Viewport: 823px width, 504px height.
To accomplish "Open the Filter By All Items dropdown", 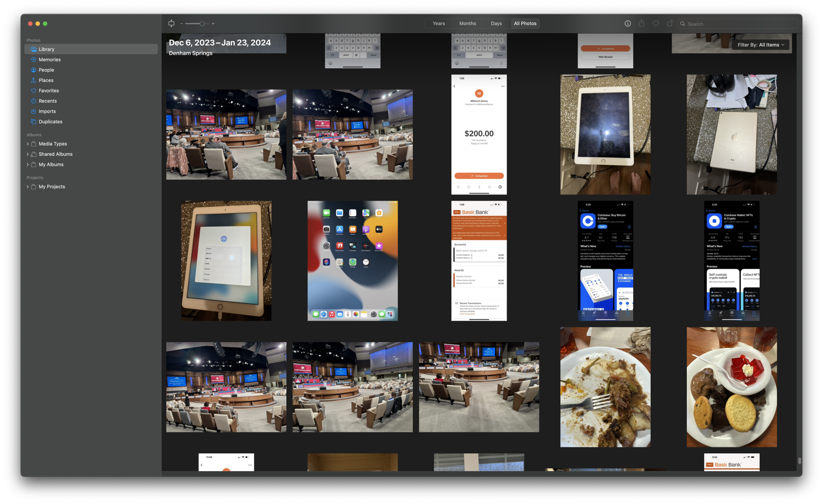I will tap(760, 45).
